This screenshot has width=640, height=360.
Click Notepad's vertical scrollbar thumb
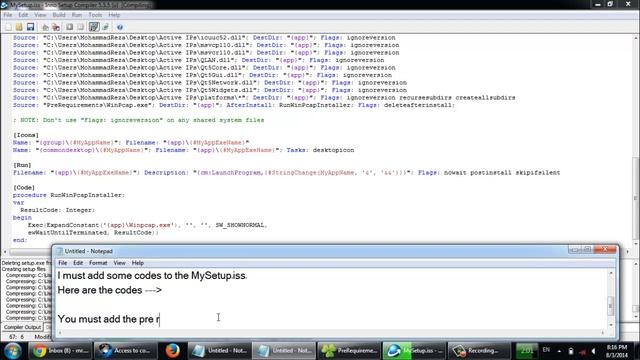[611, 305]
